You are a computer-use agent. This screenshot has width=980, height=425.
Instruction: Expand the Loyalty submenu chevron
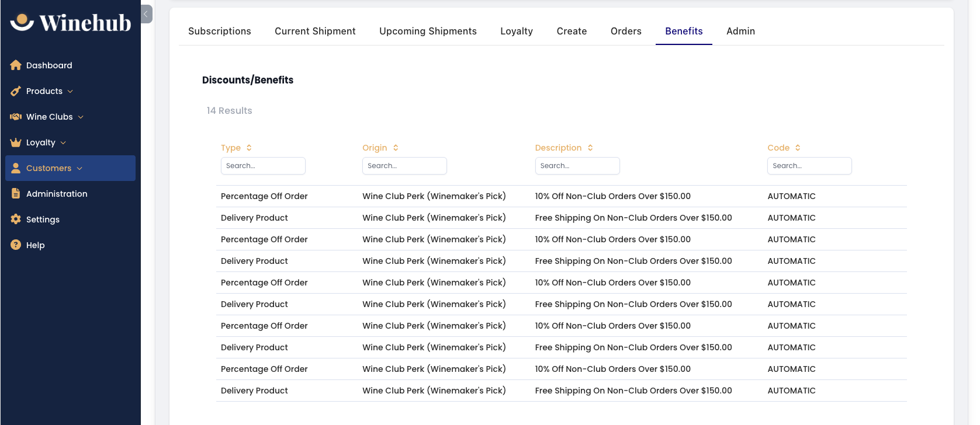(63, 142)
